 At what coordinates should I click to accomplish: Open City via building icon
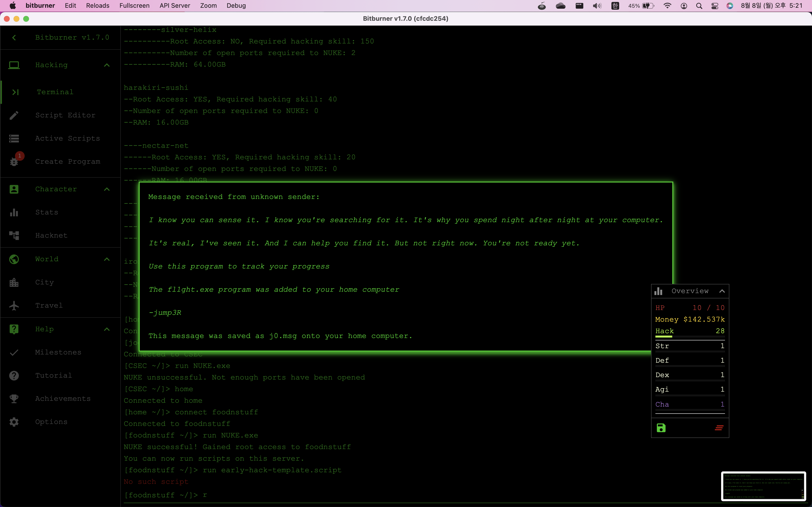point(14,282)
